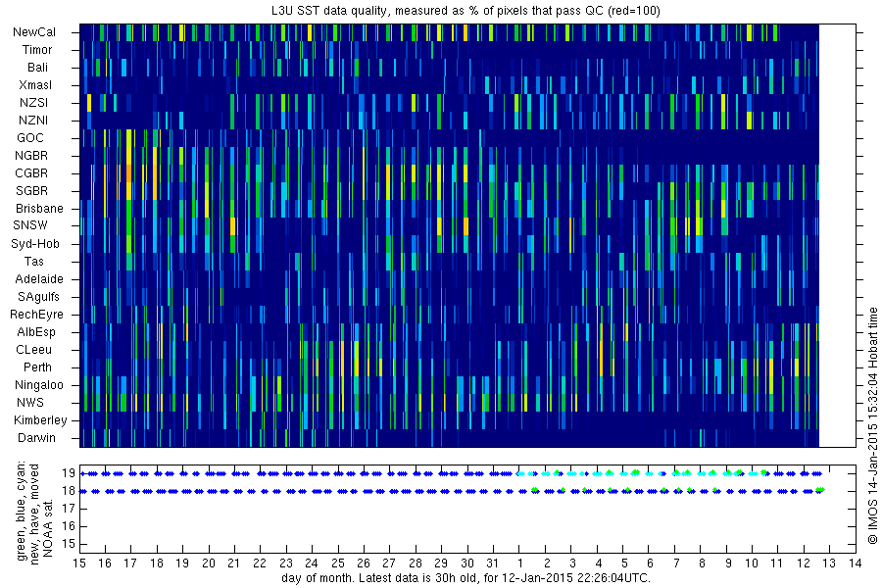Image resolution: width=882 pixels, height=588 pixels.
Task: Click the Adelaide region label
Action: pyautogui.click(x=39, y=278)
